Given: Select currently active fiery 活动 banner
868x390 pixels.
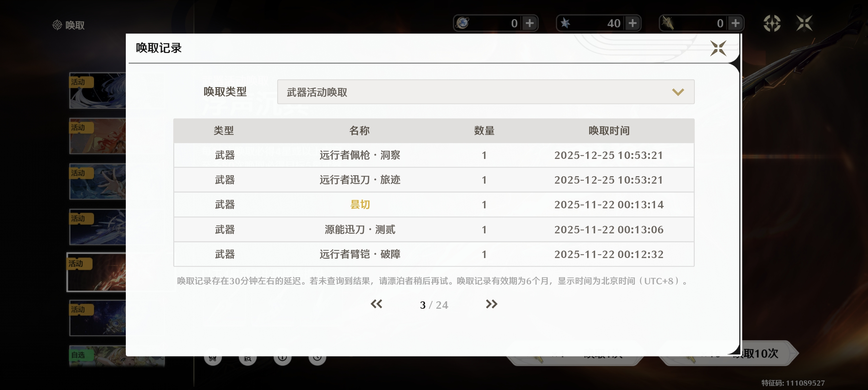Looking at the screenshot, I should (x=97, y=272).
